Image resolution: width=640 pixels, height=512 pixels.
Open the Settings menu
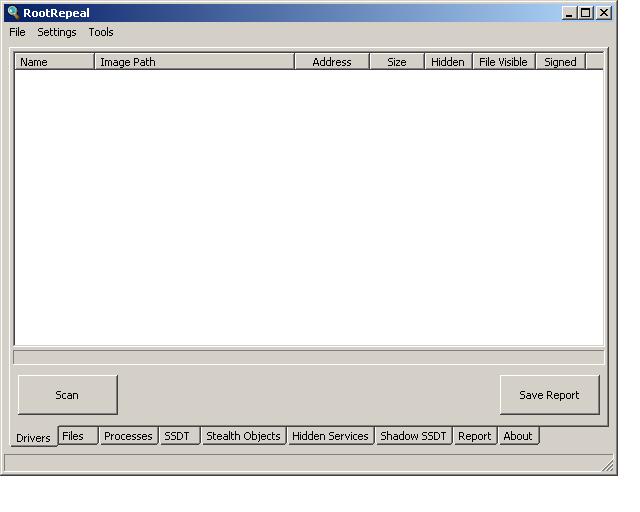57,32
